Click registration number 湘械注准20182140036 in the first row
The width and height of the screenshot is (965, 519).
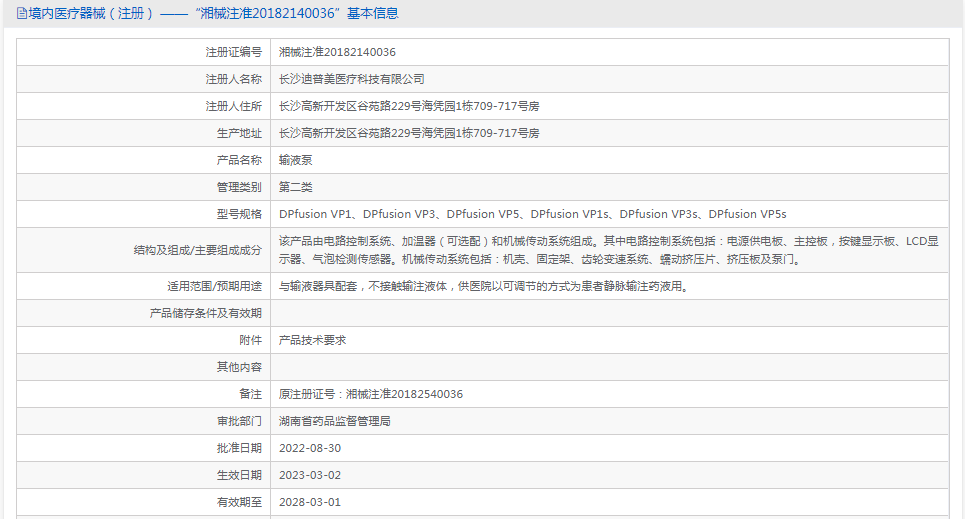[337, 52]
